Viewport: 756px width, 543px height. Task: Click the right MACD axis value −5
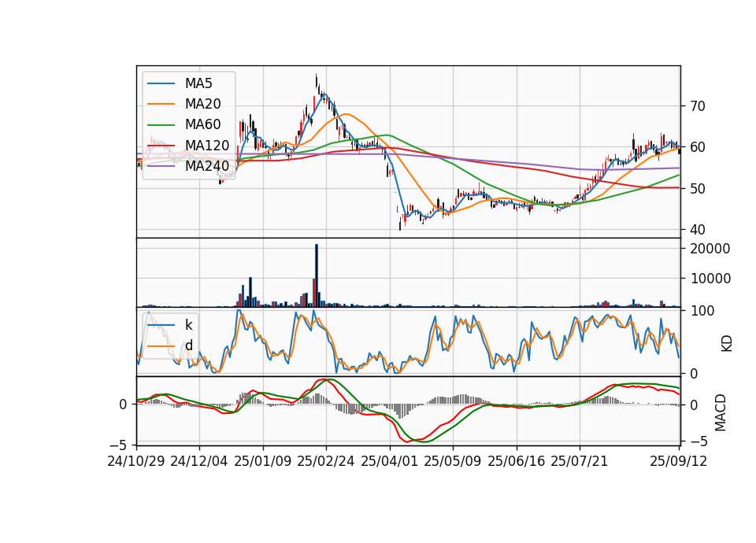pyautogui.click(x=699, y=441)
